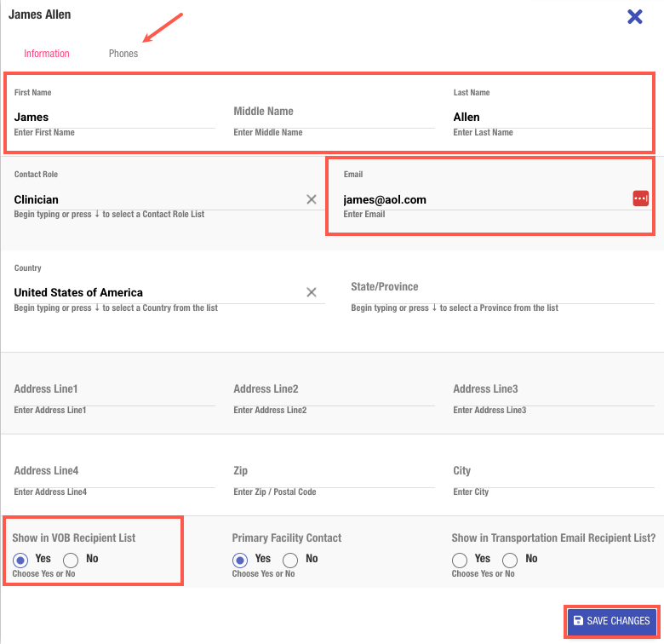
Task: Clear the Contact Role selection
Action: click(312, 199)
